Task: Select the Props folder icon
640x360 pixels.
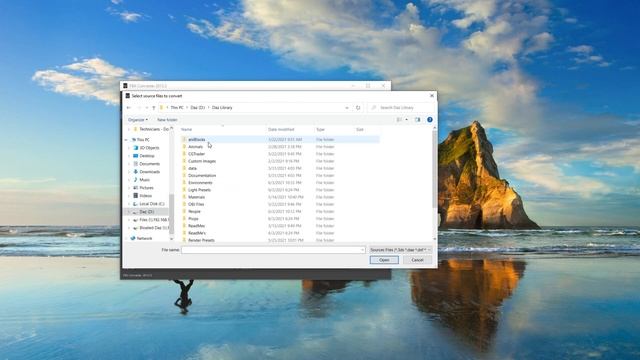Action: click(x=184, y=219)
